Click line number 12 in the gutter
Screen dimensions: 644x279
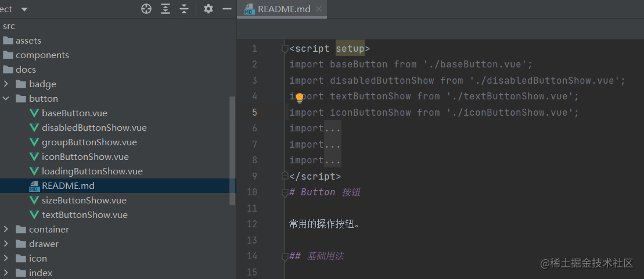[x=252, y=224]
